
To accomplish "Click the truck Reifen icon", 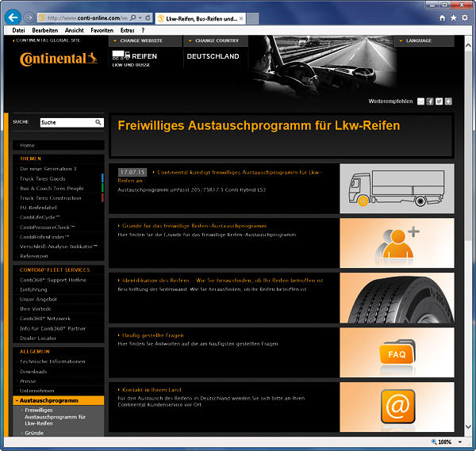I will point(121,55).
